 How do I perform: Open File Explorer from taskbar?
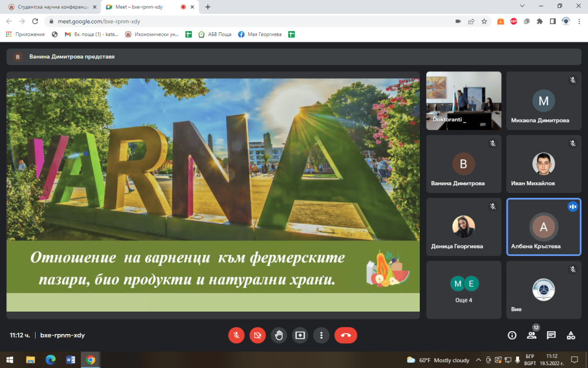pyautogui.click(x=30, y=360)
